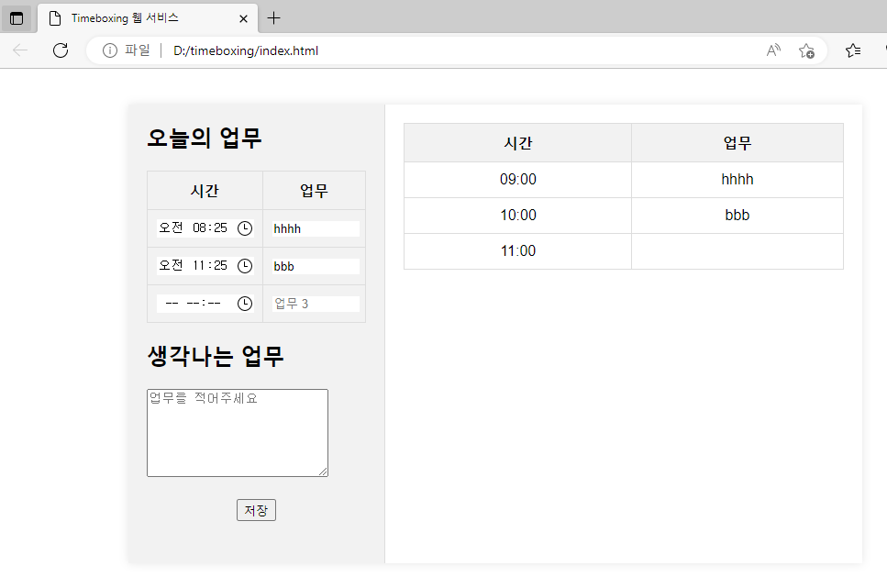Click 시간 header in right schedule table

517,143
